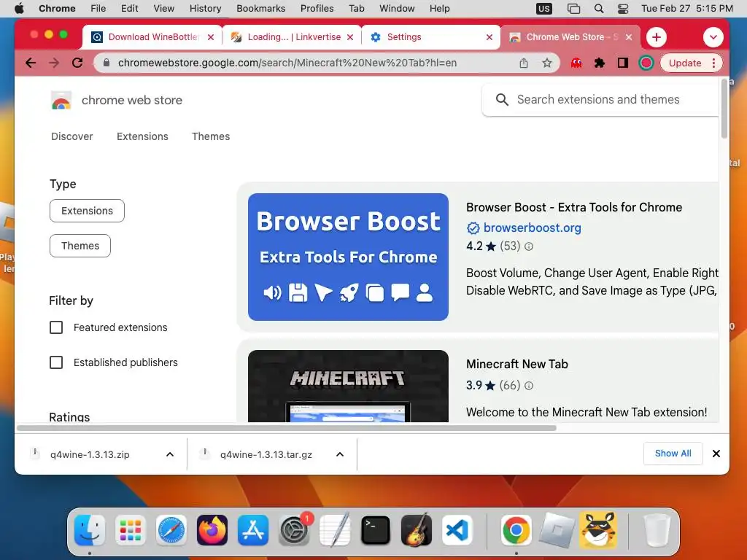This screenshot has height=560, width=747.
Task: Open the tab search dropdown arrow
Action: 713,37
